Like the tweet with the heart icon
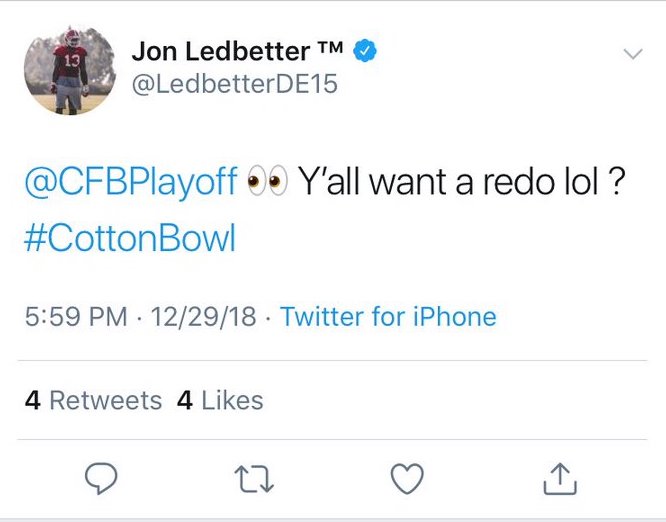Viewport: 666px width, 522px height. [407, 479]
